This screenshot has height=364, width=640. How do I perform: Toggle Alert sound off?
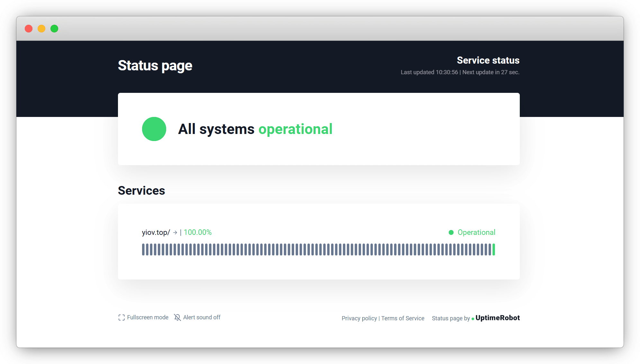click(197, 317)
